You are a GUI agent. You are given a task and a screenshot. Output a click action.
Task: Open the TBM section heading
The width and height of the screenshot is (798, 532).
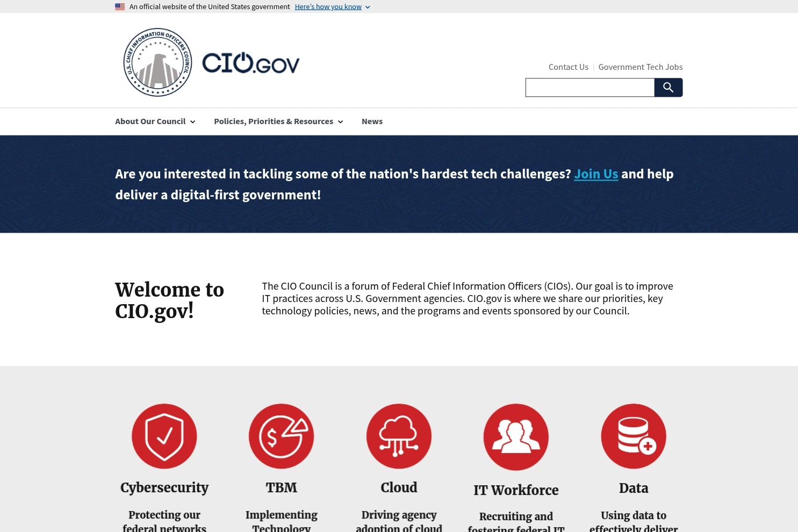(x=281, y=487)
